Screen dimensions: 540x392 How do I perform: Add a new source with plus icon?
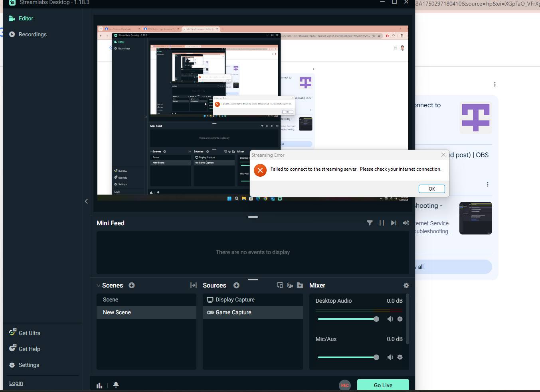pos(236,286)
